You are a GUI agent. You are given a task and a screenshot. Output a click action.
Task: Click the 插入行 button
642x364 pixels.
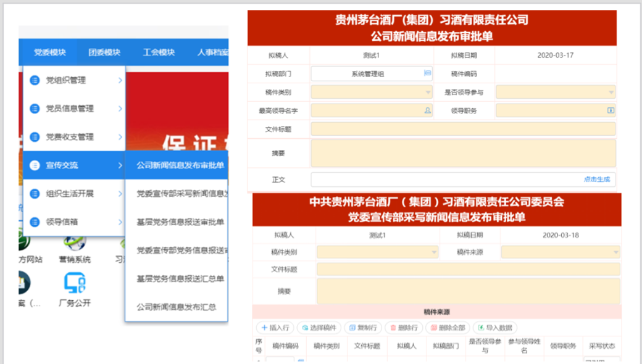pyautogui.click(x=275, y=328)
